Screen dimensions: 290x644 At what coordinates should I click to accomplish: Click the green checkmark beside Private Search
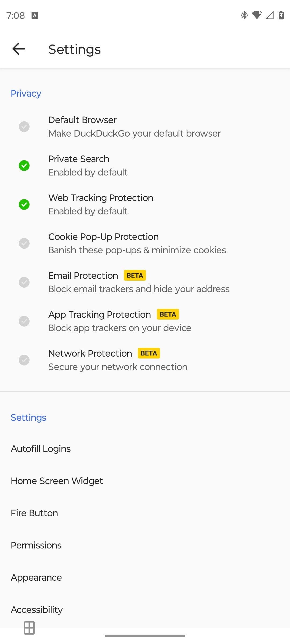tap(24, 166)
